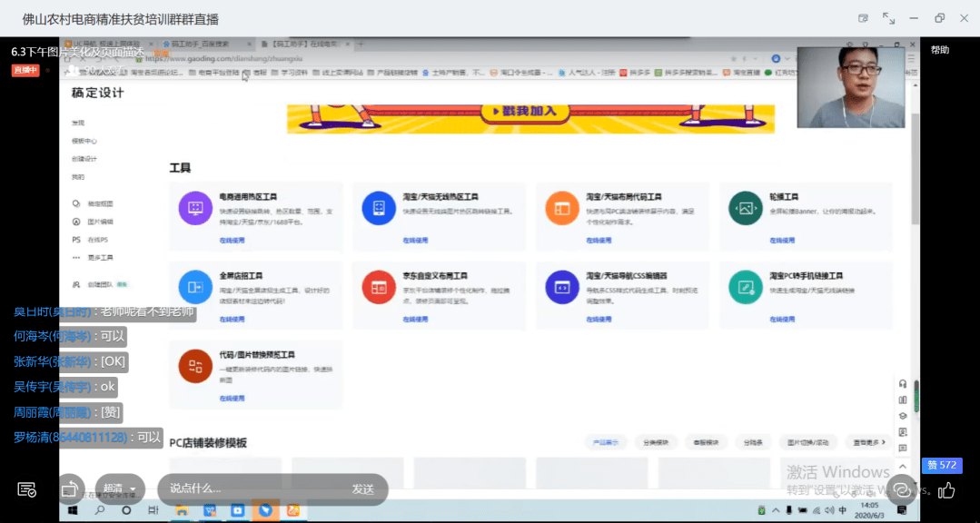Click 在线使用 under 电商通用热区工具
Image resolution: width=980 pixels, height=523 pixels.
pos(231,241)
